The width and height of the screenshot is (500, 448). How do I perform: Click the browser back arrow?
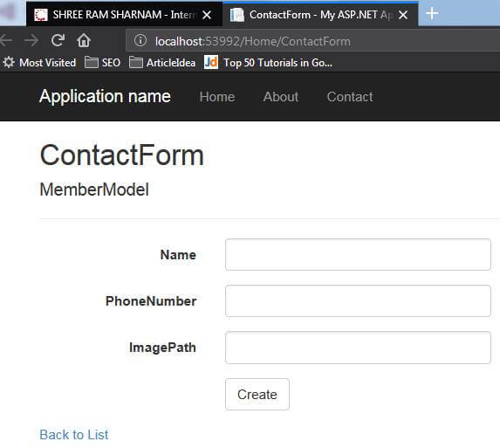[x=6, y=40]
